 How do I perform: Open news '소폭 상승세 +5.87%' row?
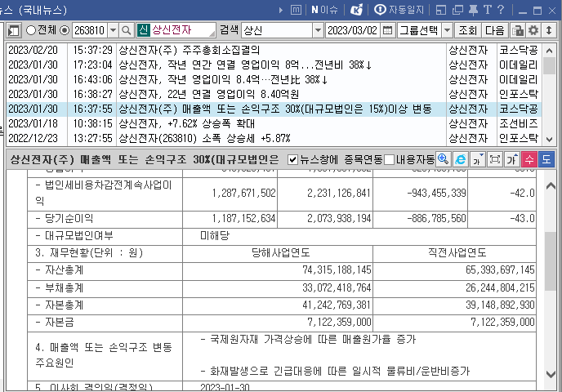point(274,138)
